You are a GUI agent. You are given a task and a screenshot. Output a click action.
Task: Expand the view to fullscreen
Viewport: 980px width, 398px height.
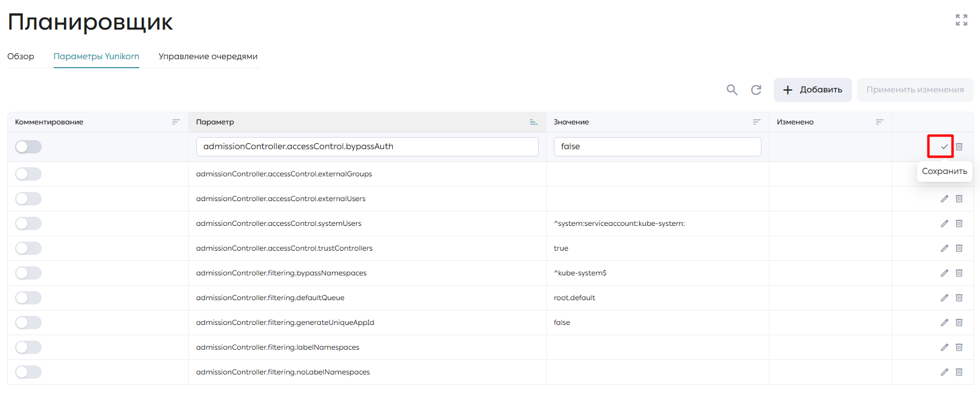click(x=961, y=20)
